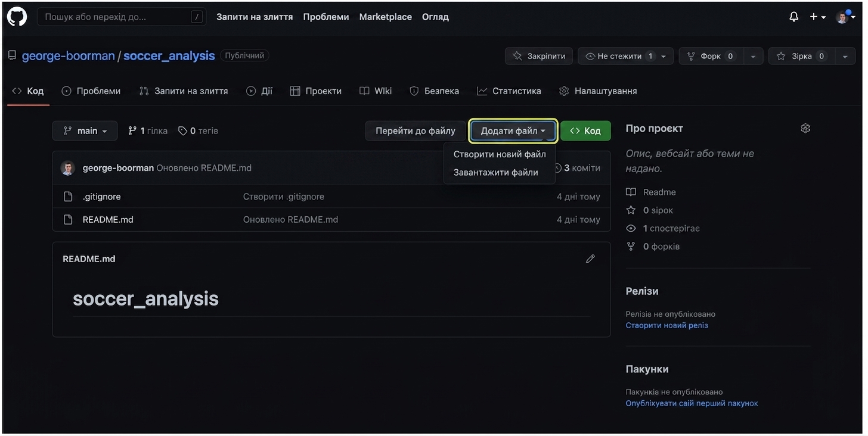Switch to the Wiki tab

coord(376,91)
